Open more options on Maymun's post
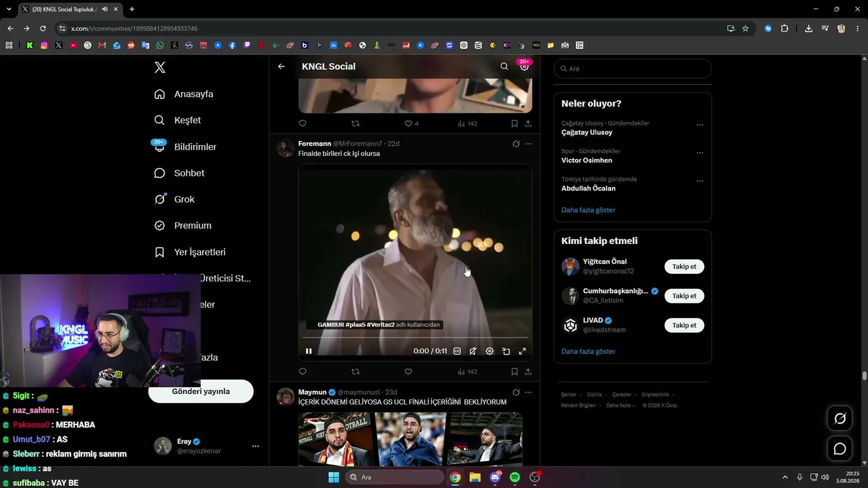The image size is (868, 488). click(x=528, y=392)
